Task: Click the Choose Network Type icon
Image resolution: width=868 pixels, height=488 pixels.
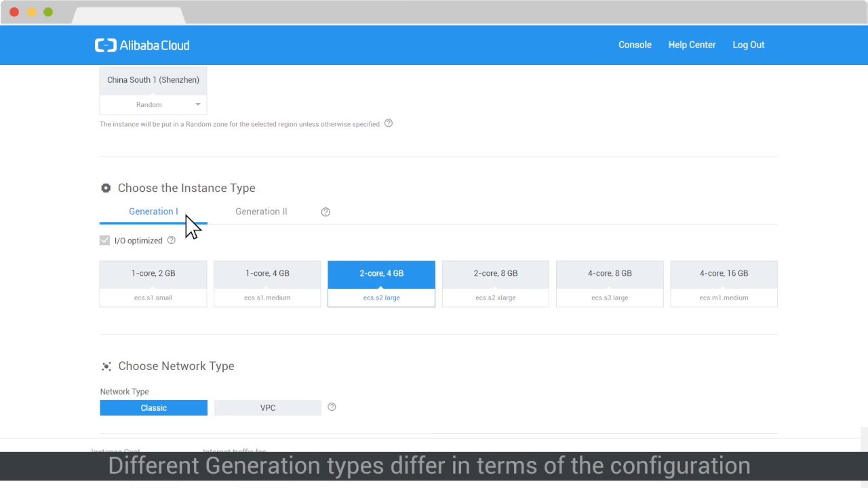Action: 106,367
